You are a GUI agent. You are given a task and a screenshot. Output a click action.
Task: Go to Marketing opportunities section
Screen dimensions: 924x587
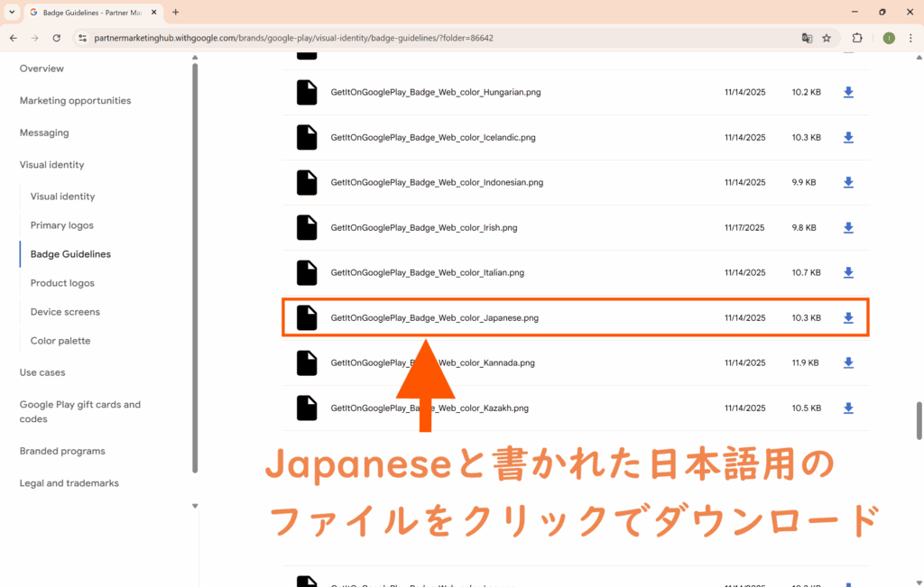coord(75,101)
